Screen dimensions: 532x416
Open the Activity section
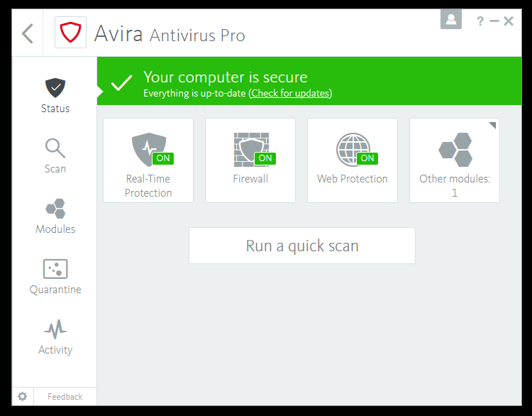click(55, 337)
